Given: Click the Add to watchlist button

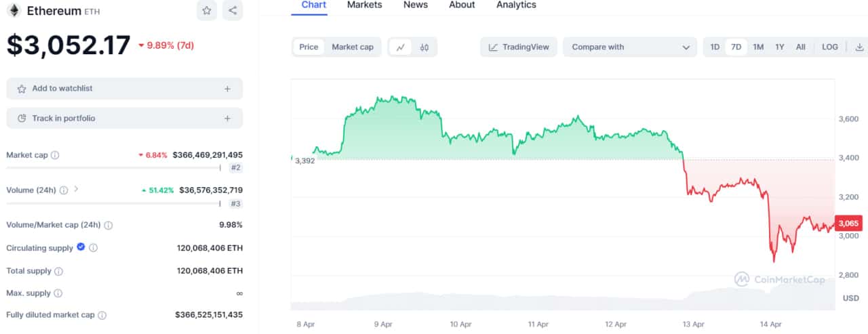Looking at the screenshot, I should pos(124,89).
